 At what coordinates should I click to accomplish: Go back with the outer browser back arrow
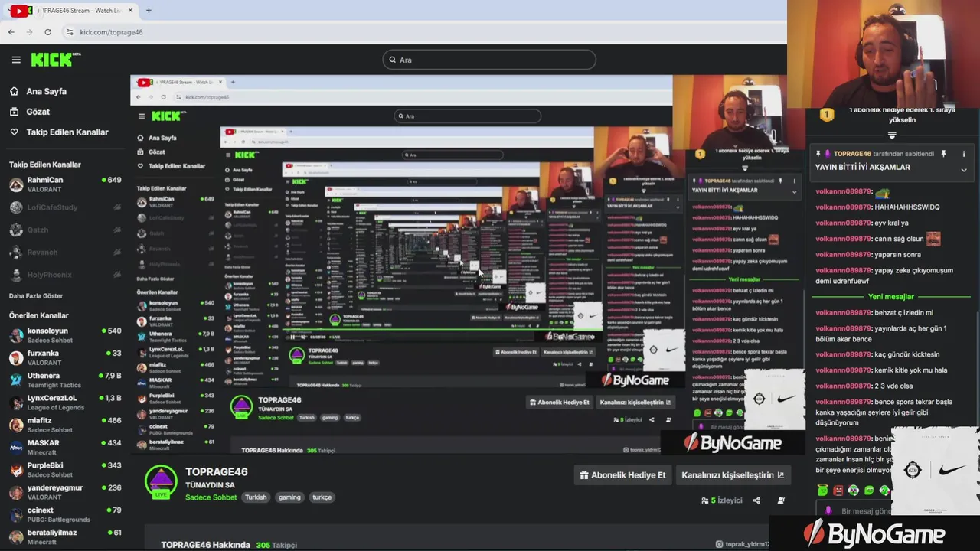(11, 32)
